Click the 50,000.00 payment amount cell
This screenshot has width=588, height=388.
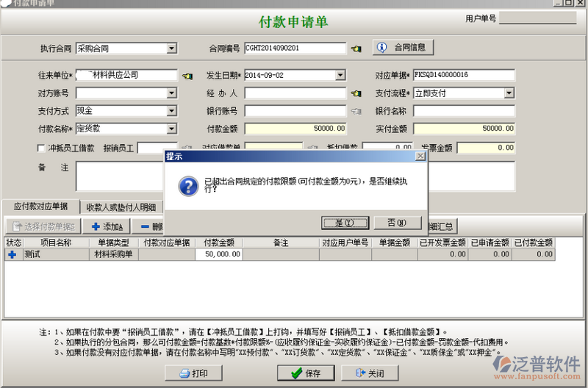pos(219,254)
